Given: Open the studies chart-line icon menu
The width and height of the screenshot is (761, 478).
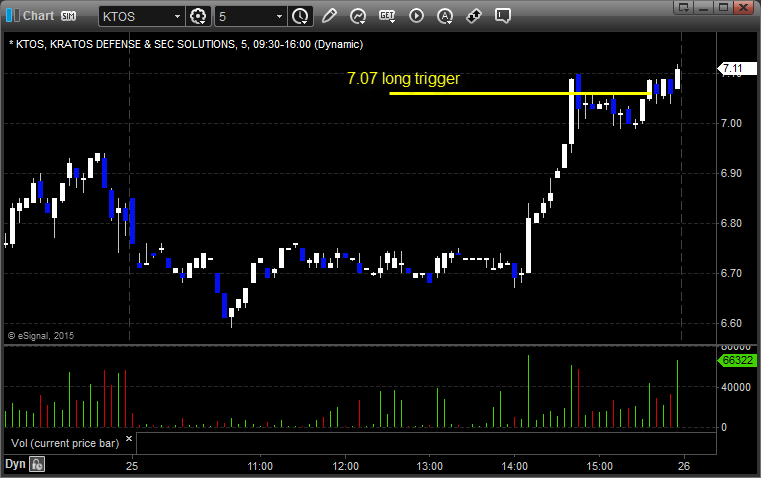Looking at the screenshot, I should 358,16.
